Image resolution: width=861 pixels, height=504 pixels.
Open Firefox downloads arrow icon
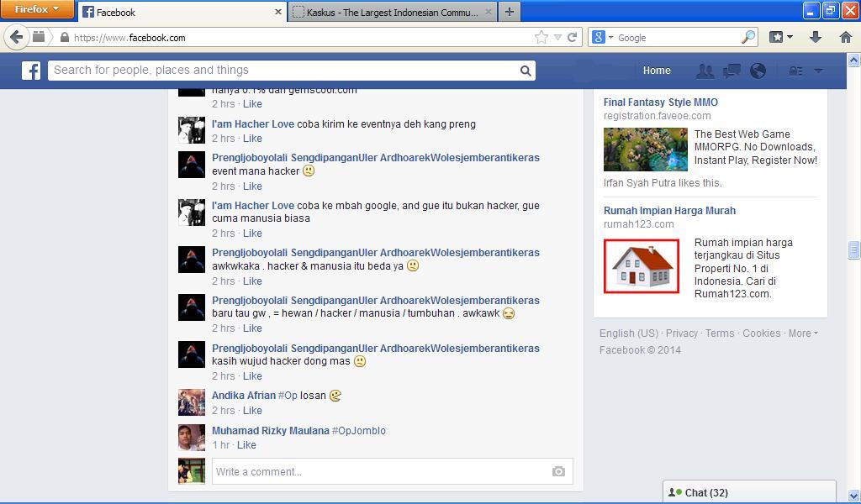[815, 38]
